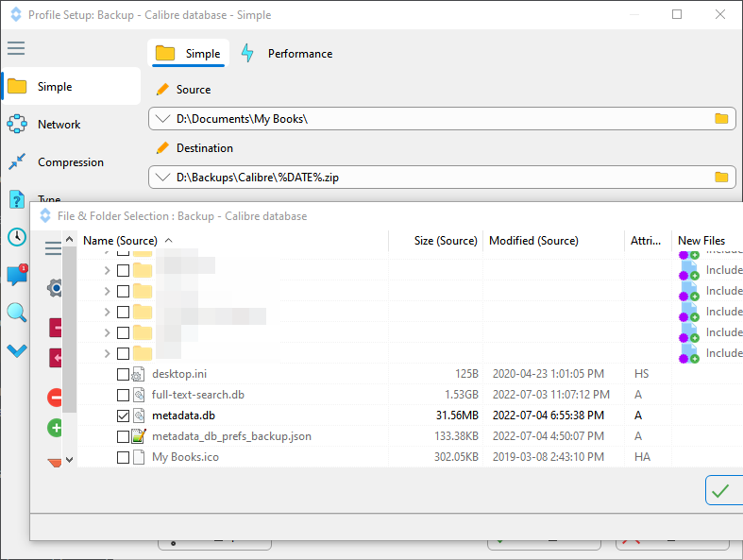Sort by the Size (Source) column header
Viewport: 743px width, 560px height.
(x=446, y=241)
